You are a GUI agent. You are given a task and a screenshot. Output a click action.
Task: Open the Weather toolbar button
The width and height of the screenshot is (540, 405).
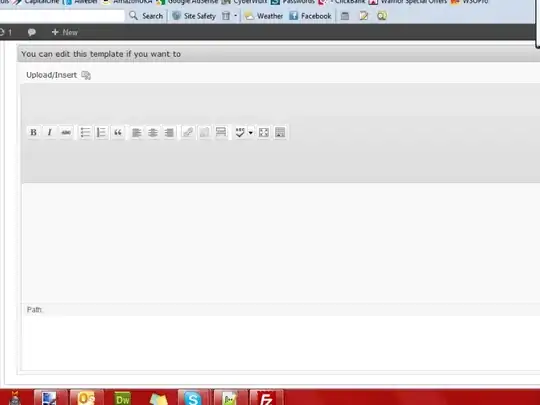264,16
